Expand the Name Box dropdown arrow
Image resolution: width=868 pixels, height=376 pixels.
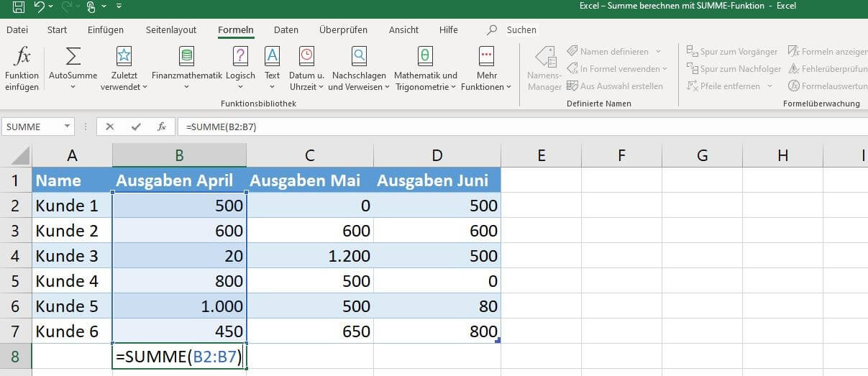pyautogui.click(x=68, y=127)
